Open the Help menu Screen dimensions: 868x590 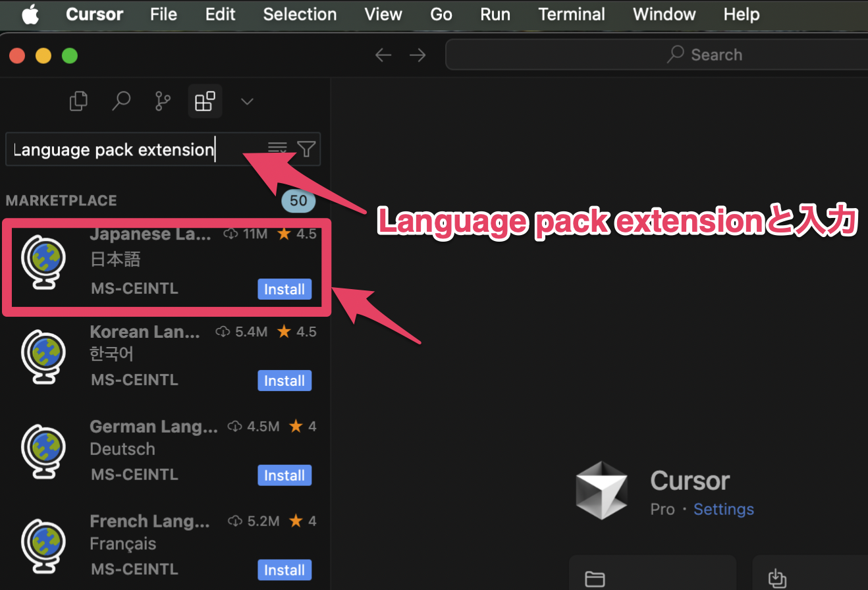click(x=742, y=14)
